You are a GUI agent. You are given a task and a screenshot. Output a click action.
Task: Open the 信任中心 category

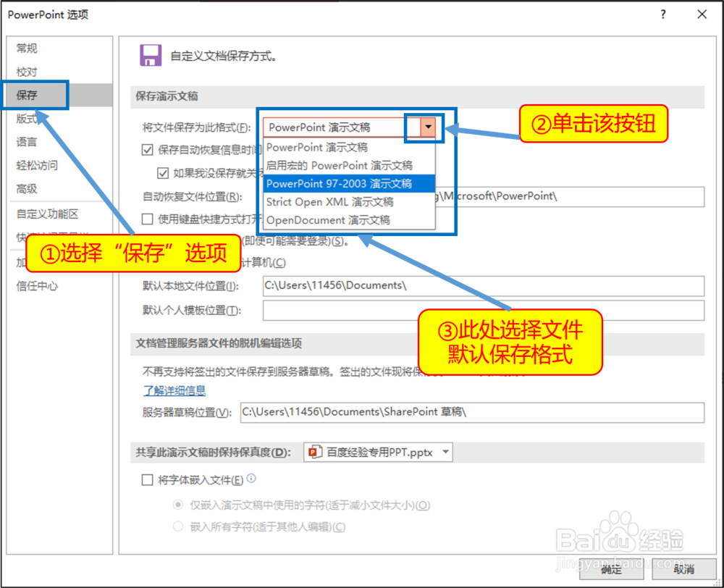[37, 286]
